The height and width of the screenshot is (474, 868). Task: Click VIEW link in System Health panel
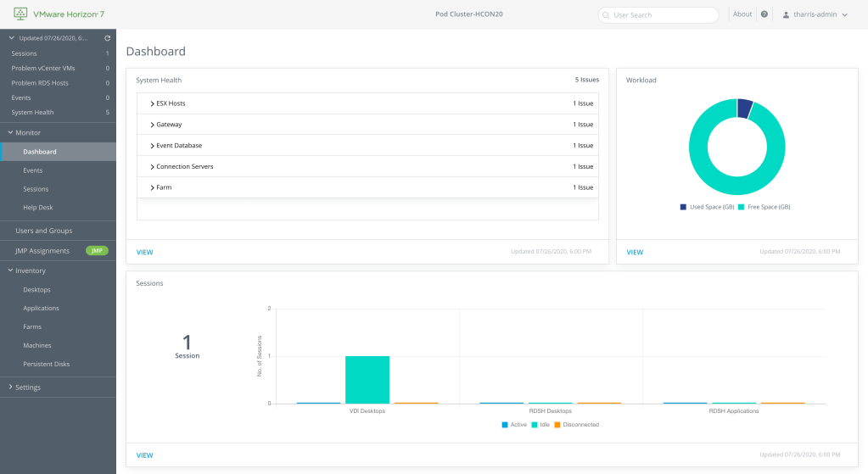pos(145,252)
